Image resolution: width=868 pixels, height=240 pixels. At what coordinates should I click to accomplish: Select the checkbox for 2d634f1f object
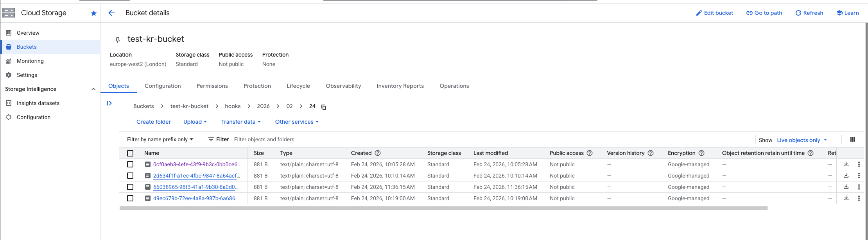tap(130, 176)
